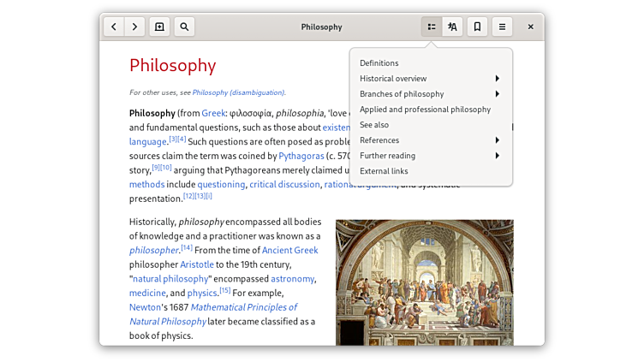Follow the Ancient Greek link
The height and width of the screenshot is (362, 644).
point(289,250)
